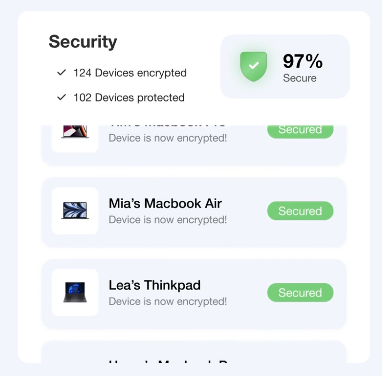The width and height of the screenshot is (382, 376).
Task: Click encrypted status text in topmost device row
Action: click(168, 138)
